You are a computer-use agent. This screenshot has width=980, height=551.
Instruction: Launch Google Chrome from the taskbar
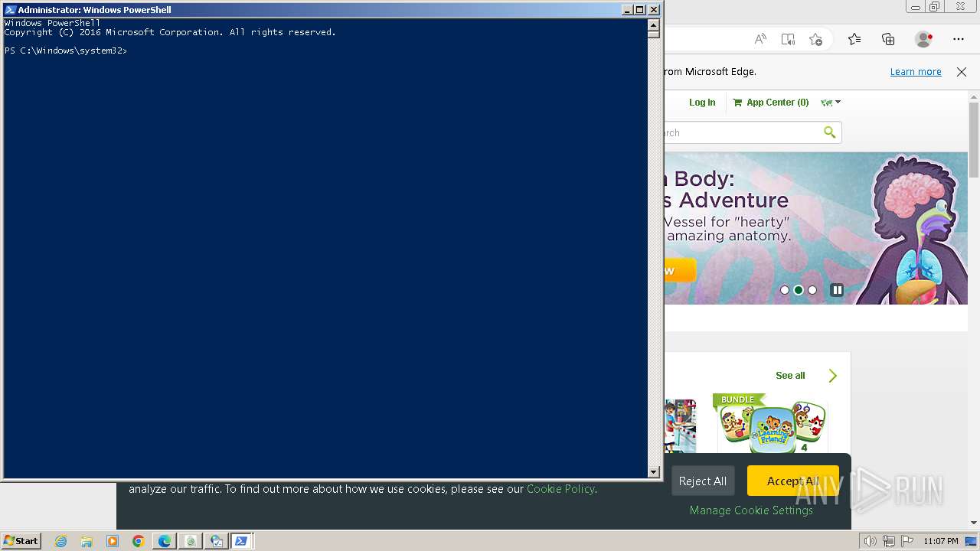[139, 541]
